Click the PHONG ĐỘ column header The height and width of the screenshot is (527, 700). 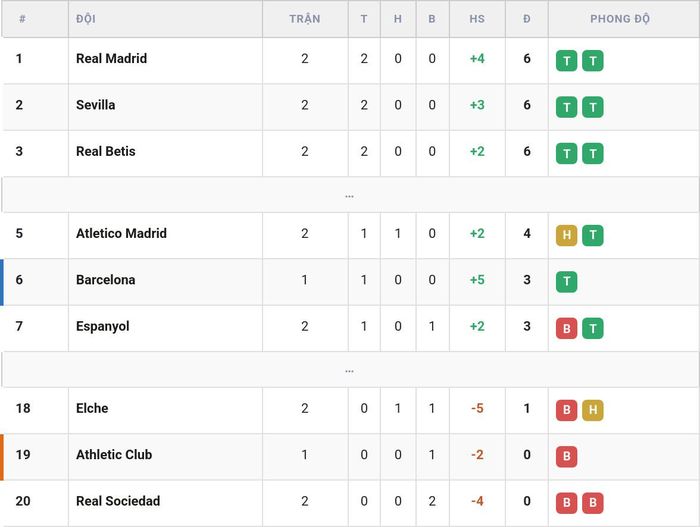(620, 19)
